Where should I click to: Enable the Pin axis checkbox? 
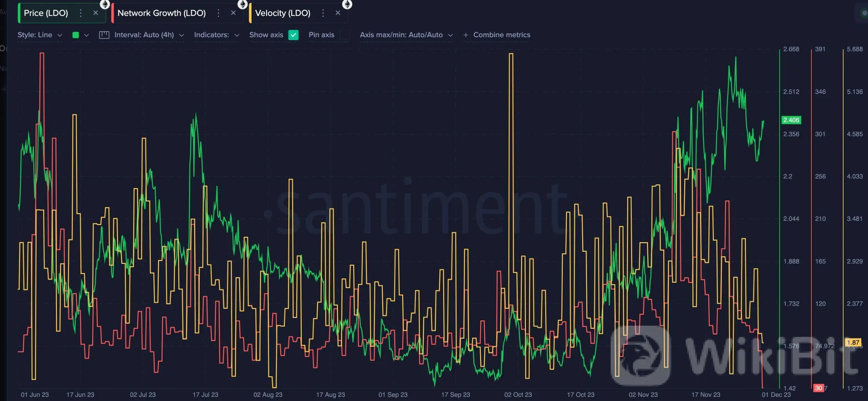pyautogui.click(x=344, y=35)
